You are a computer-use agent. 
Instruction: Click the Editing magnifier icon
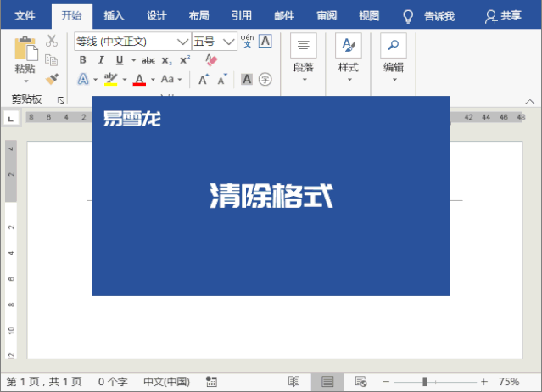click(x=394, y=45)
